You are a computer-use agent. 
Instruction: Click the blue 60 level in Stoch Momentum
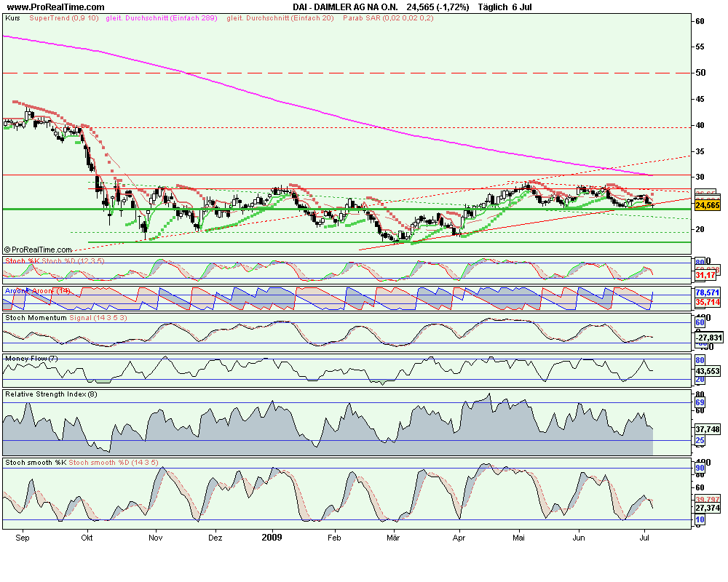click(x=700, y=323)
